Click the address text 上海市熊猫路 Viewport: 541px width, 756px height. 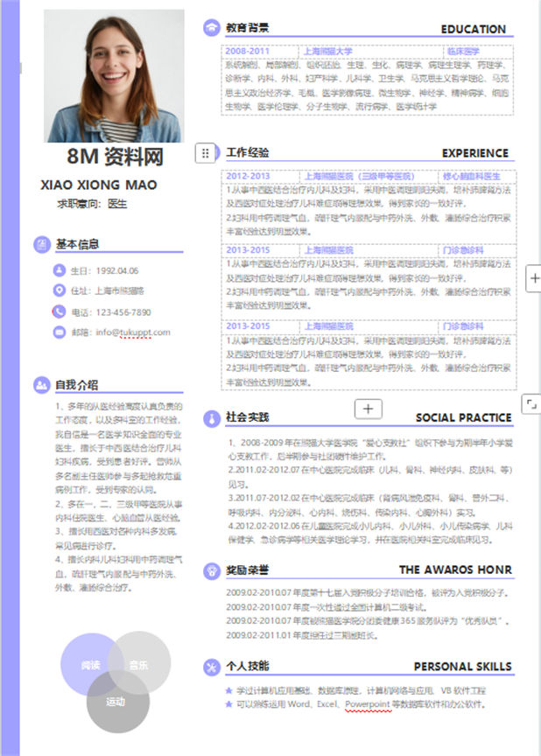click(x=119, y=290)
